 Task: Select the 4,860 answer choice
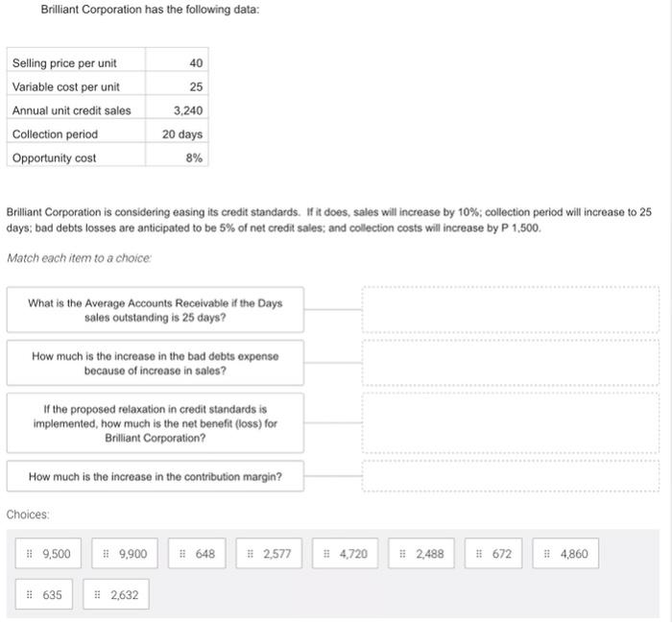(x=565, y=554)
